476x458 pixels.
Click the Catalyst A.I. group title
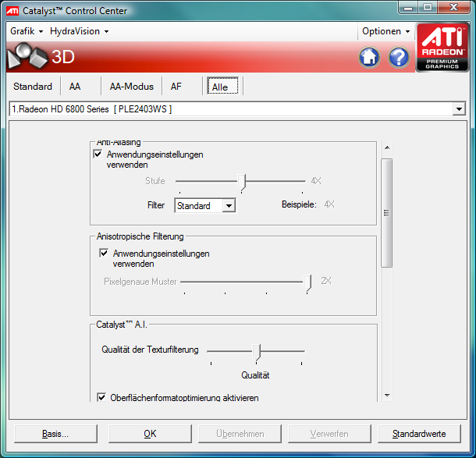(x=122, y=325)
